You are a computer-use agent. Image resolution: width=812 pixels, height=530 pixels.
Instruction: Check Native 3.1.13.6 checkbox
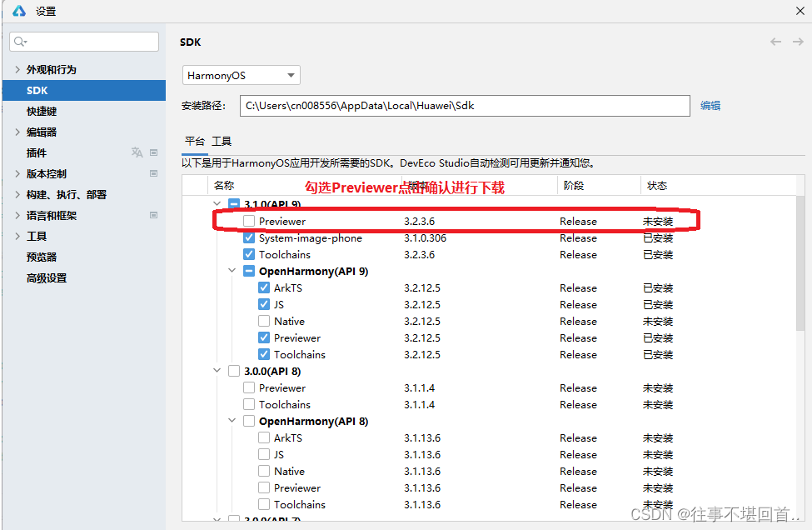pyautogui.click(x=264, y=471)
